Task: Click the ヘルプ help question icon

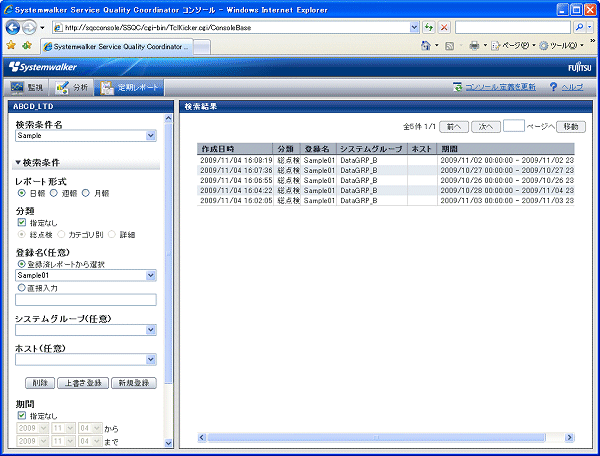Action: pos(553,88)
